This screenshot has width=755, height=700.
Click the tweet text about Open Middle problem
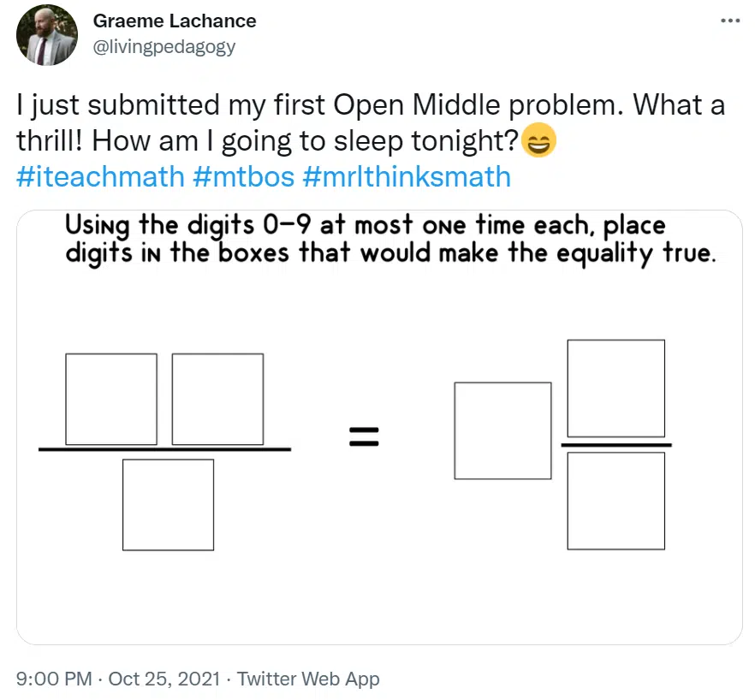(371, 122)
